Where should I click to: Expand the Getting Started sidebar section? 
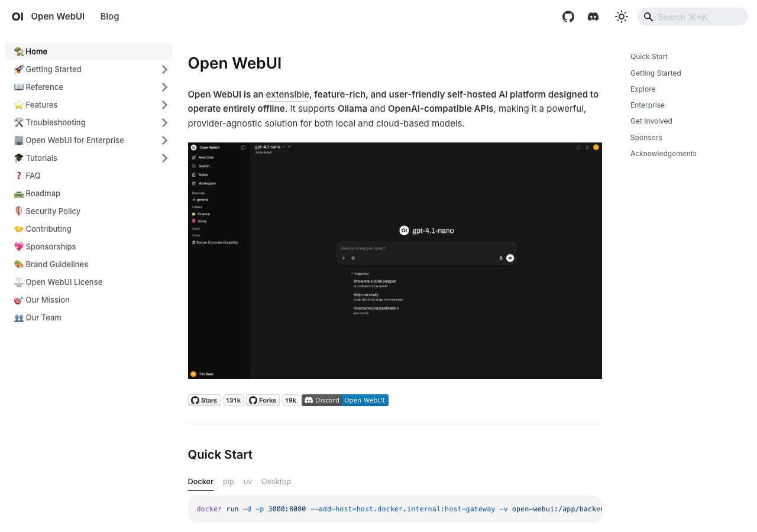point(164,69)
